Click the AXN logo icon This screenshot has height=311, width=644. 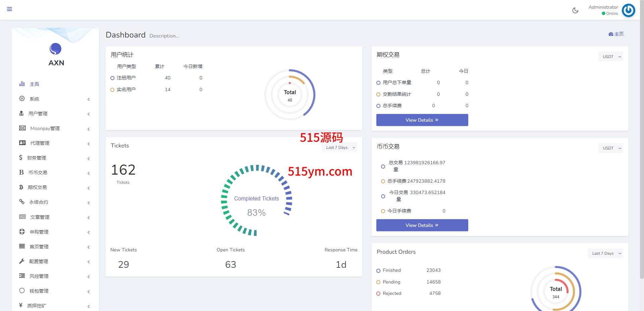pyautogui.click(x=56, y=49)
